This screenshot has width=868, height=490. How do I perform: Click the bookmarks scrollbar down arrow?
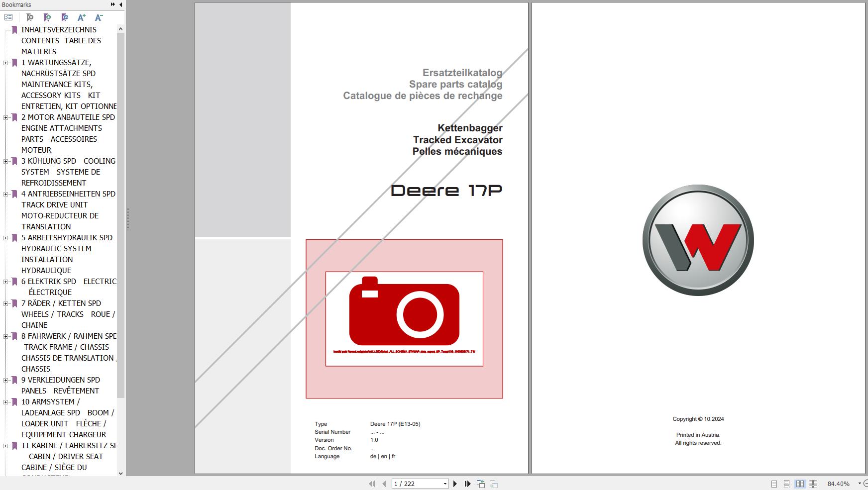point(120,473)
